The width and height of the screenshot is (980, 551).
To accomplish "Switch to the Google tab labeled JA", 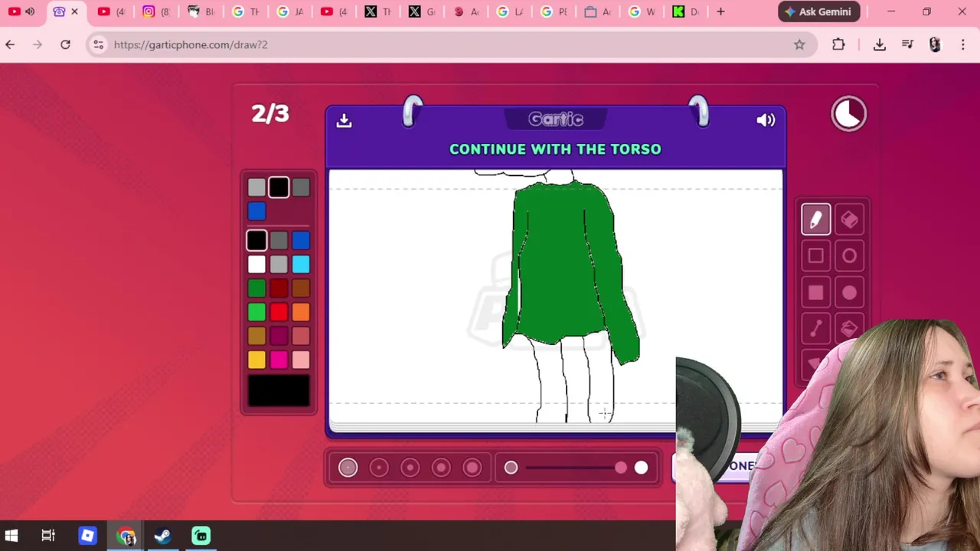I will click(289, 11).
